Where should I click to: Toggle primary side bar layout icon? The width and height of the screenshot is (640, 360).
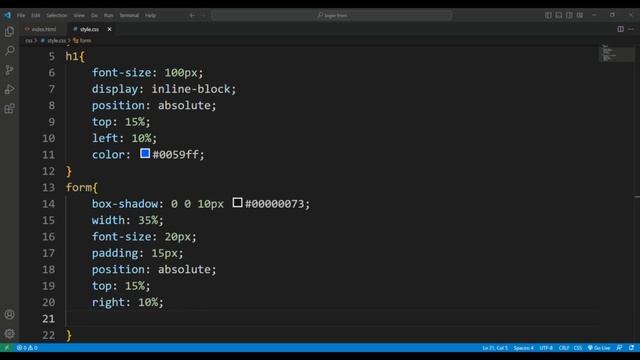point(548,15)
